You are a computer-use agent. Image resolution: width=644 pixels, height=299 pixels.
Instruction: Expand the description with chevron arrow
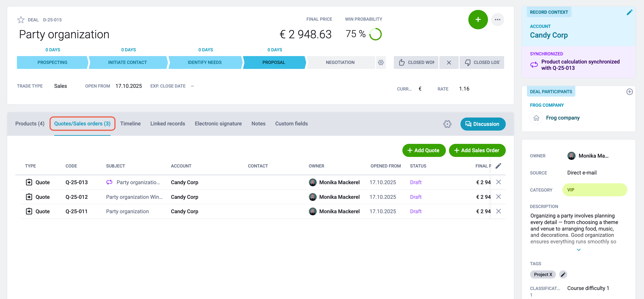tap(578, 250)
